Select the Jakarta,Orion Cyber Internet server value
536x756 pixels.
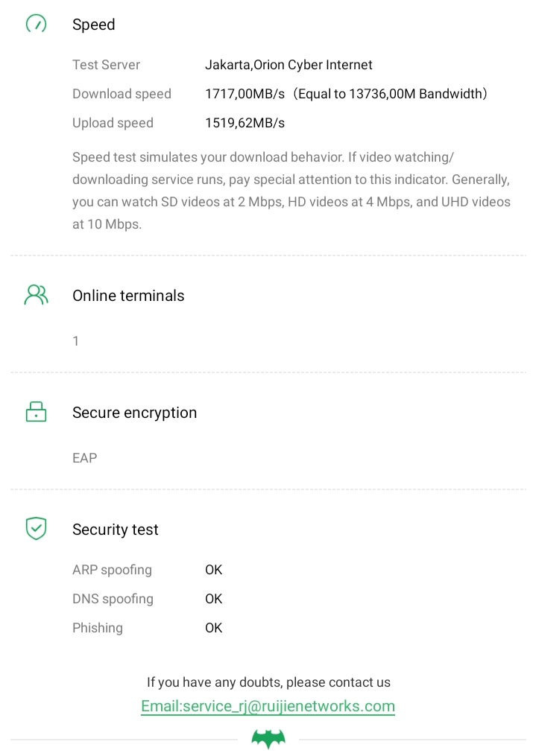tap(289, 65)
